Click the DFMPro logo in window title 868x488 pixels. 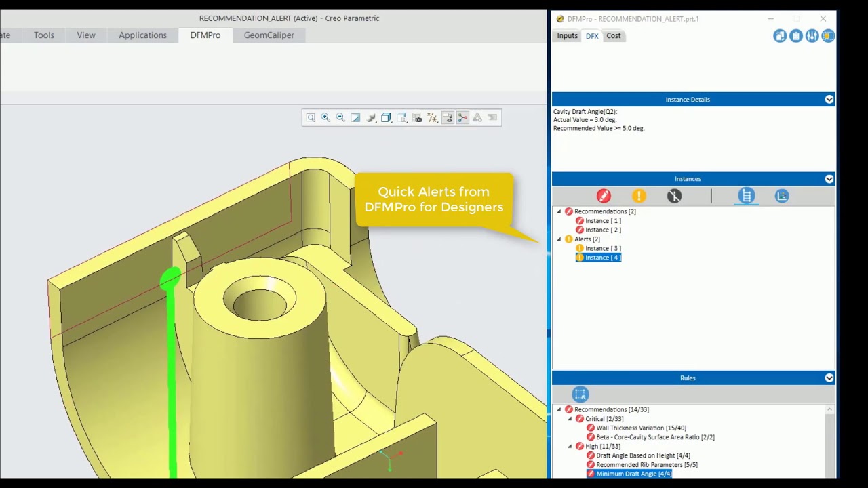click(560, 19)
